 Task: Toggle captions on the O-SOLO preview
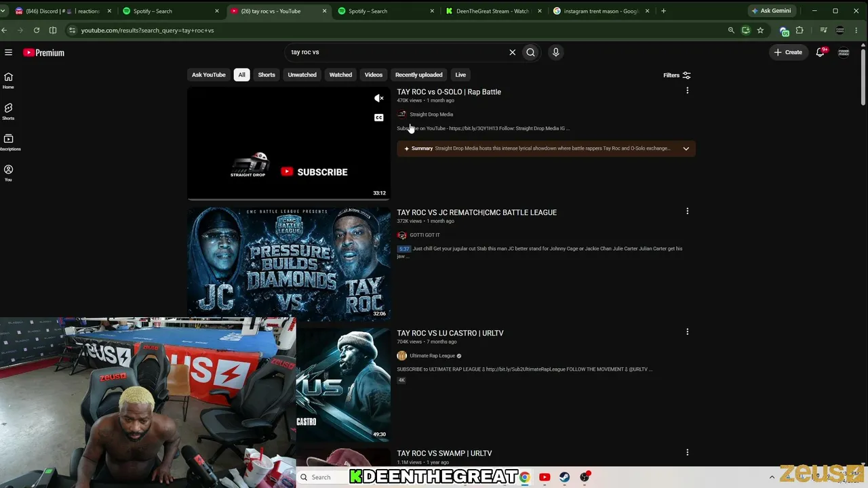click(379, 118)
